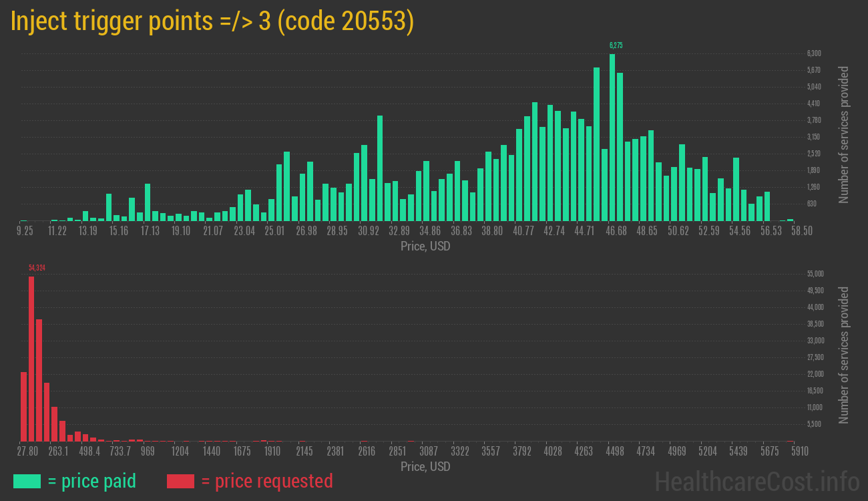Click the 6,275 peak value label

coord(616,45)
